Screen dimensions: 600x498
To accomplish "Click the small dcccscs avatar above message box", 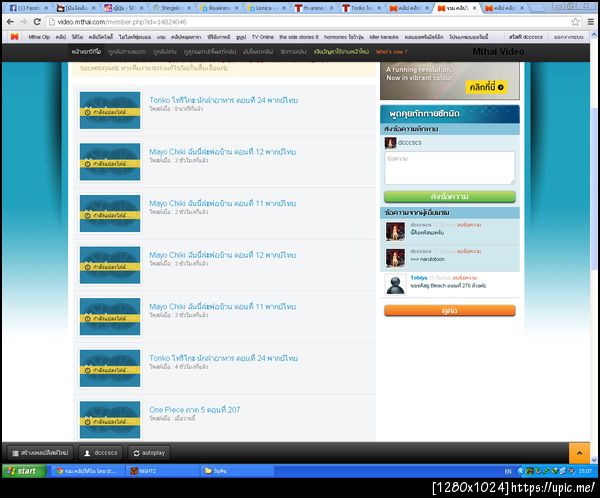I will pyautogui.click(x=390, y=143).
